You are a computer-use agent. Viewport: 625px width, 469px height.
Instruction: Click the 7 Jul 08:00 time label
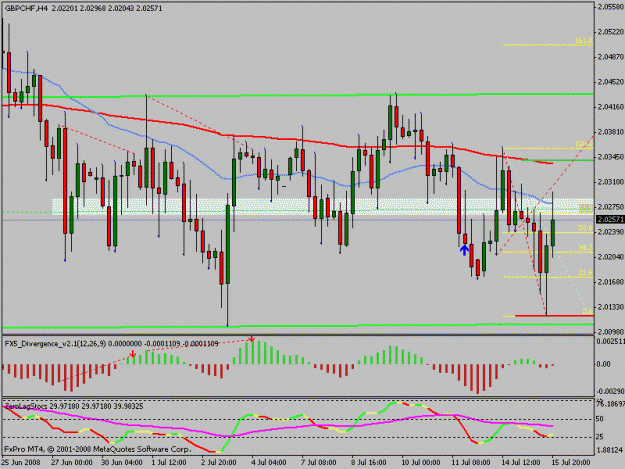pos(318,462)
